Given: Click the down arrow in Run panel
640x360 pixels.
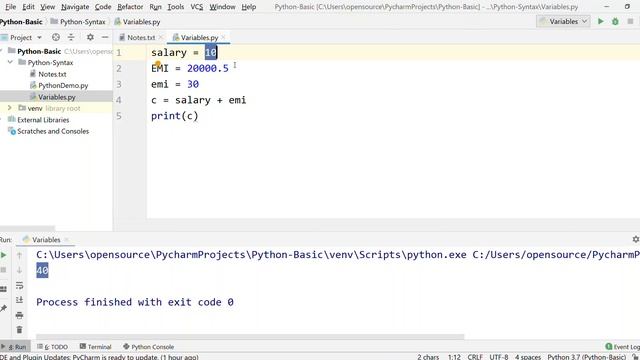Looking at the screenshot, I should click(19, 270).
